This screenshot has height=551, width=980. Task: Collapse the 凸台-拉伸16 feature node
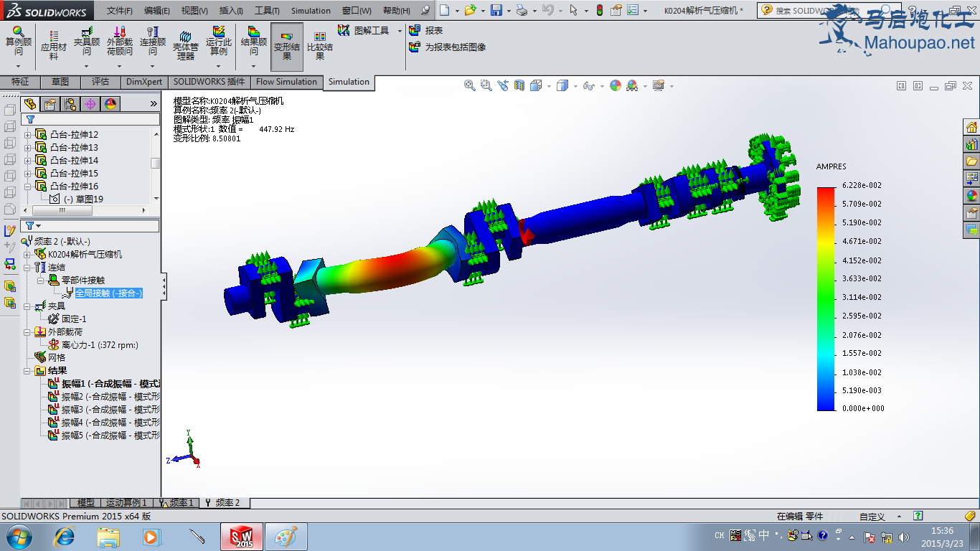coord(28,187)
